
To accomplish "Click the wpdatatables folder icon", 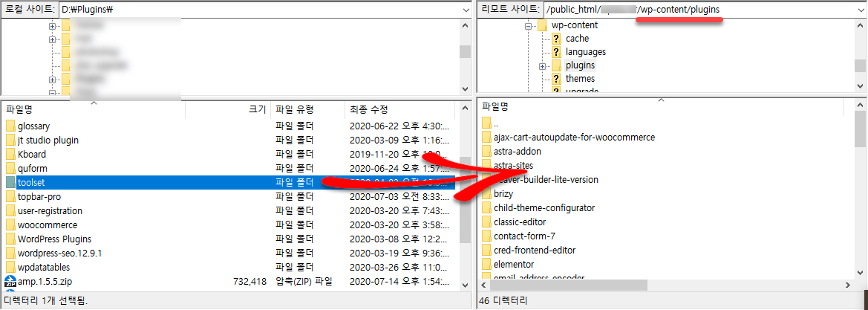I will [10, 268].
